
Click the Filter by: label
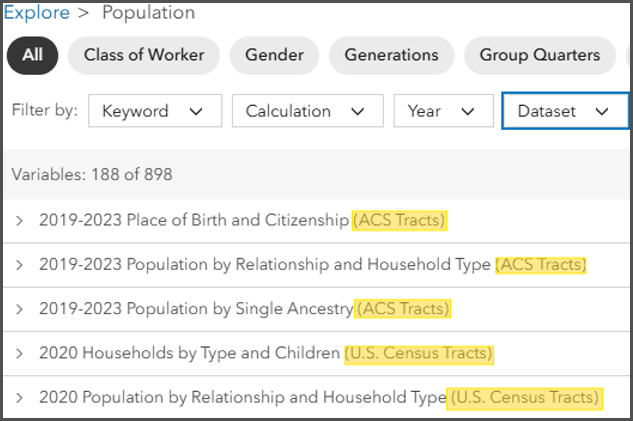pos(45,110)
